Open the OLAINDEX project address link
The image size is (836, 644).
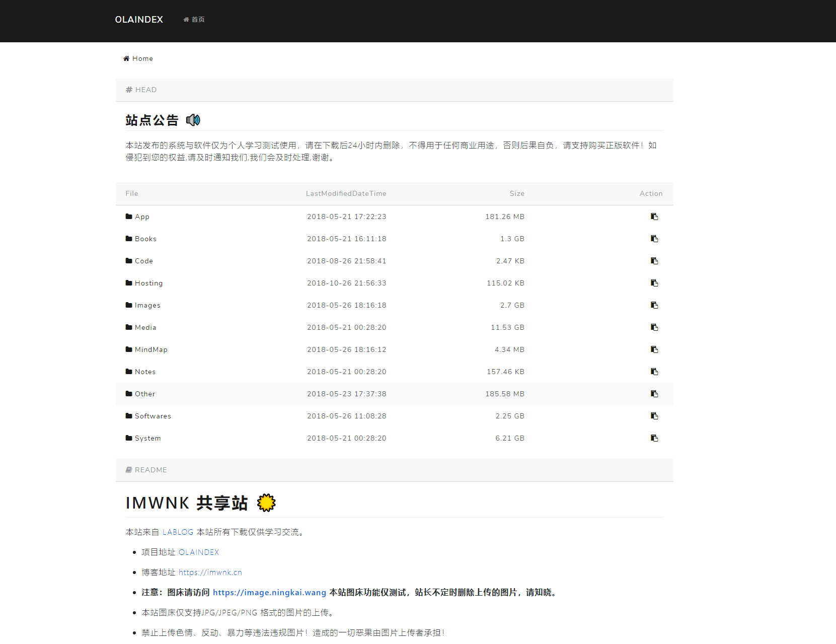point(199,552)
